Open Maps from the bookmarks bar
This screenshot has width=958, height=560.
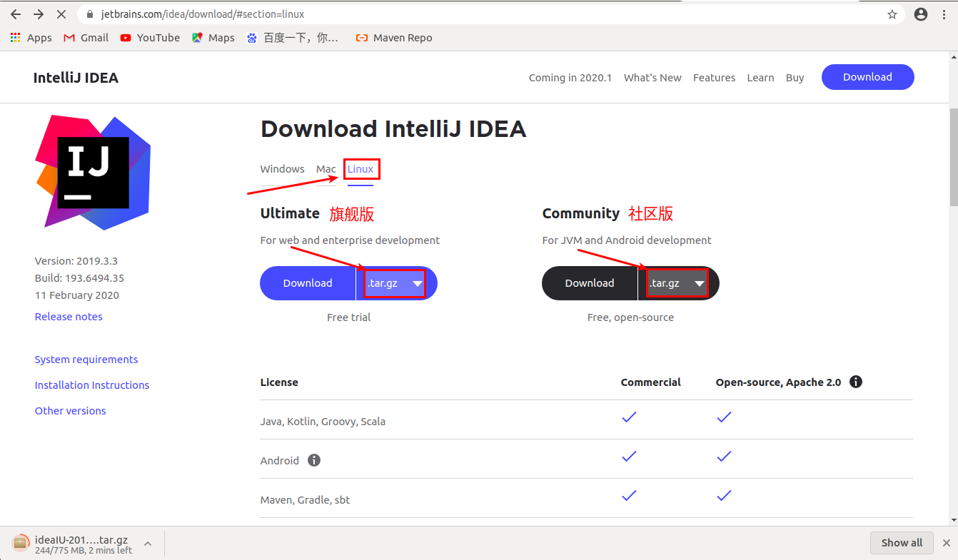(x=213, y=37)
